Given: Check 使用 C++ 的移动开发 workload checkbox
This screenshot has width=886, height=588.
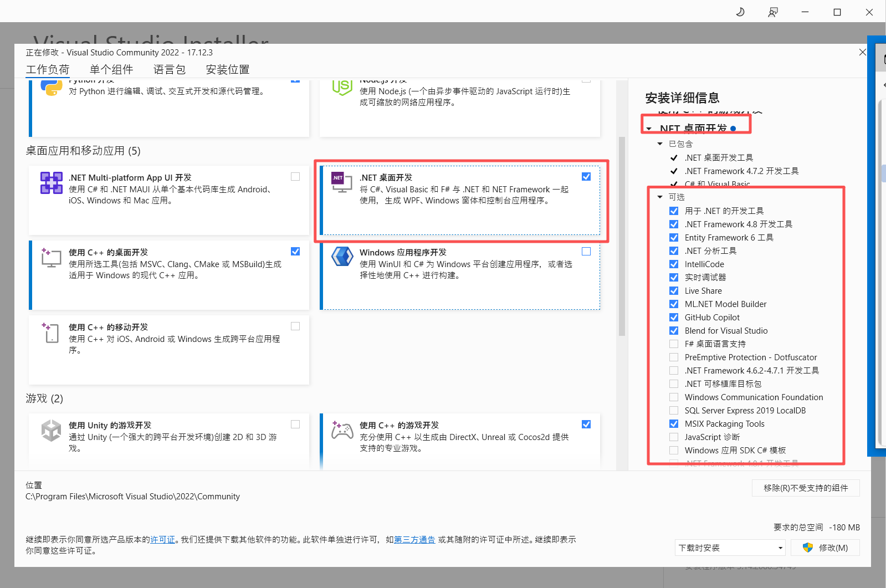Looking at the screenshot, I should coord(295,326).
